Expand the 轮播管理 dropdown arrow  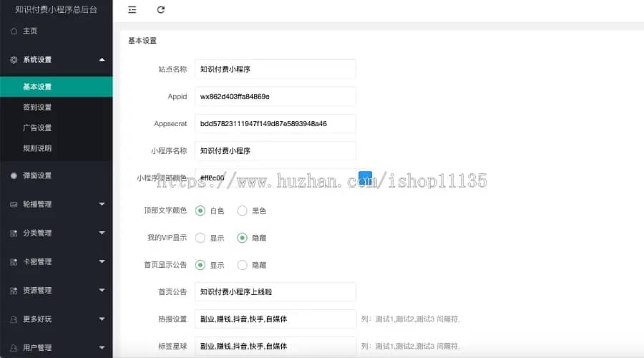point(102,204)
